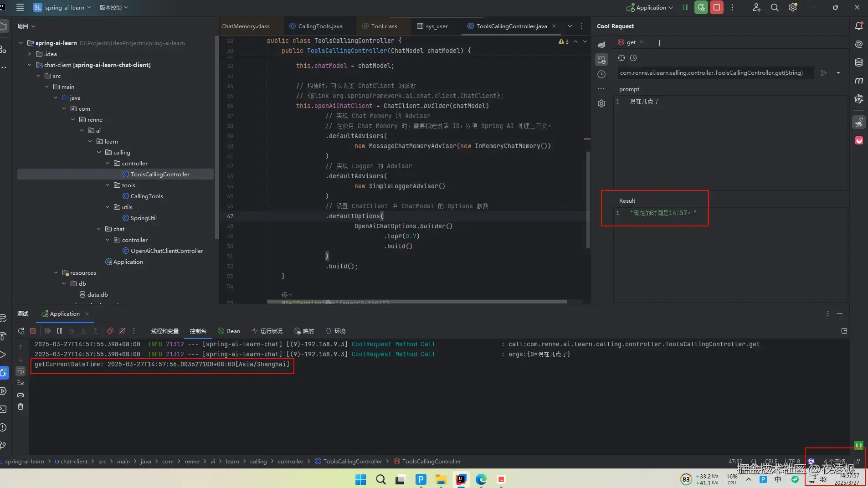Open the Application run configuration dropdown

point(650,7)
